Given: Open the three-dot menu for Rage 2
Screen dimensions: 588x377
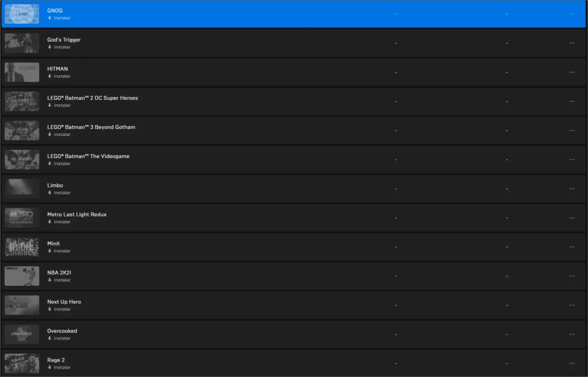Looking at the screenshot, I should (572, 363).
